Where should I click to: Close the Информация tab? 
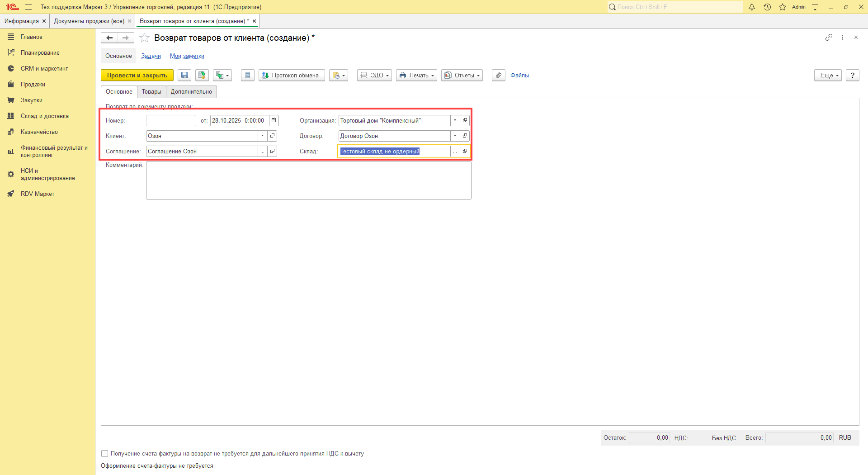pos(44,21)
